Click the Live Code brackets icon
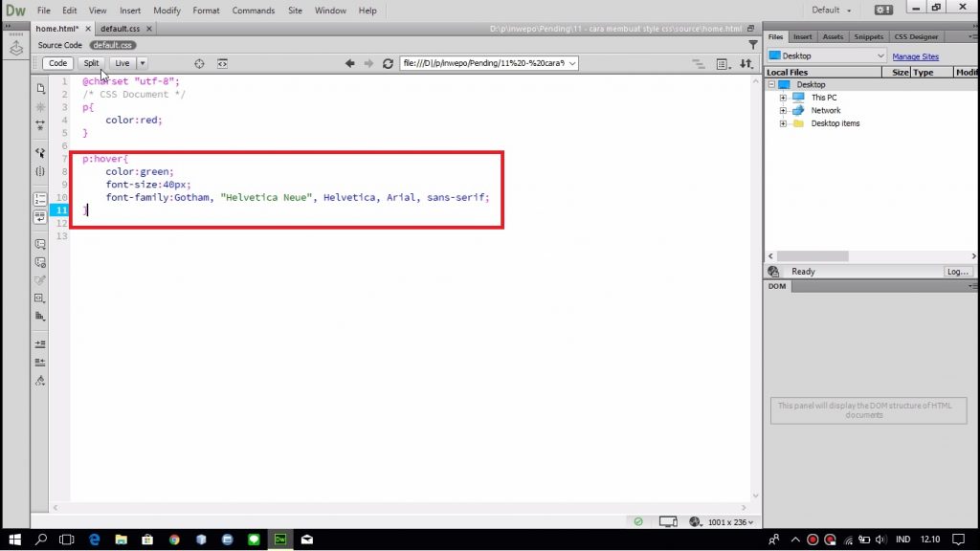The width and height of the screenshot is (980, 551). (x=222, y=63)
